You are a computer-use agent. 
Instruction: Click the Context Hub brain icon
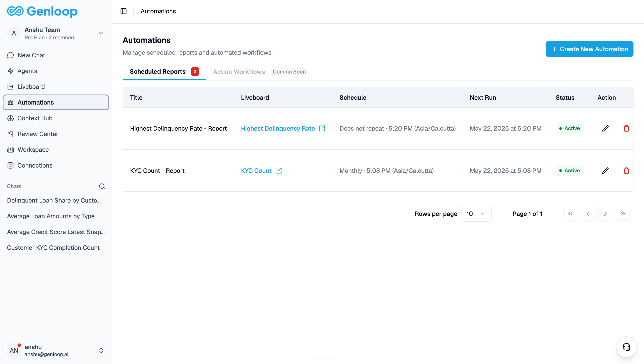[x=11, y=118]
